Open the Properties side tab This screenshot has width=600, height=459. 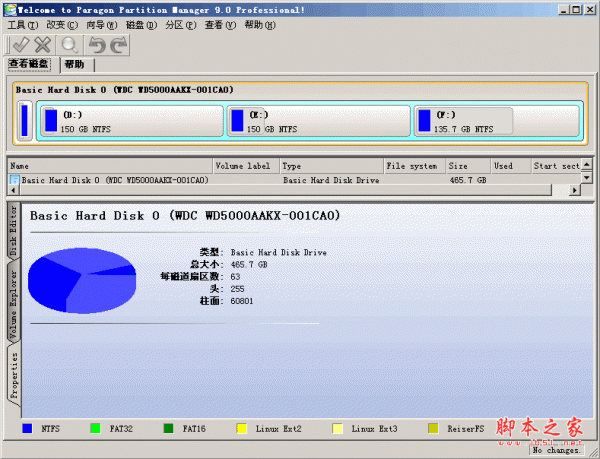(x=14, y=375)
